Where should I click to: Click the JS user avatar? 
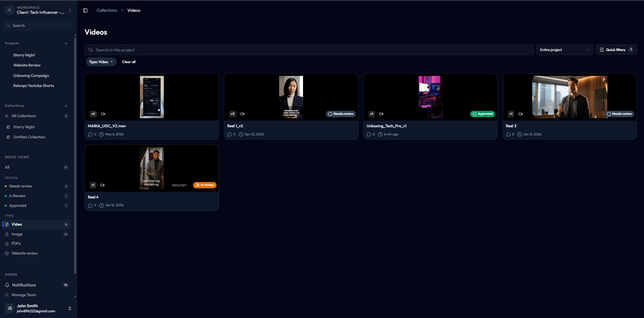[10, 308]
